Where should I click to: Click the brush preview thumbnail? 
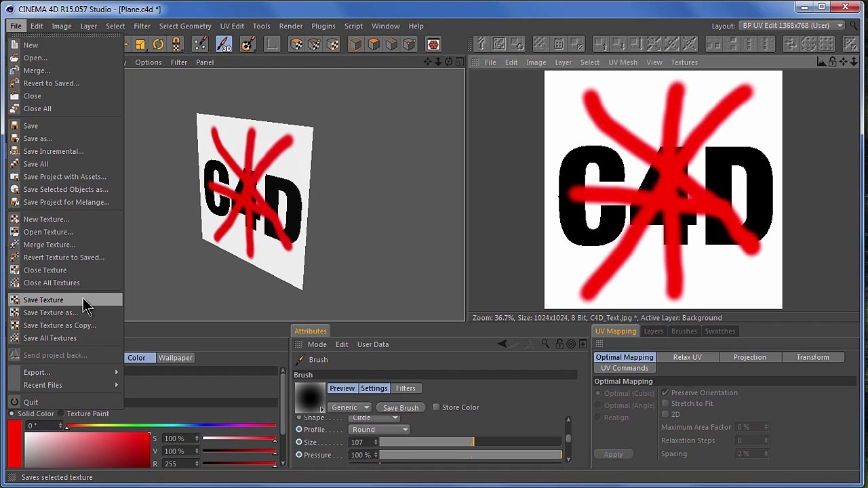(309, 397)
